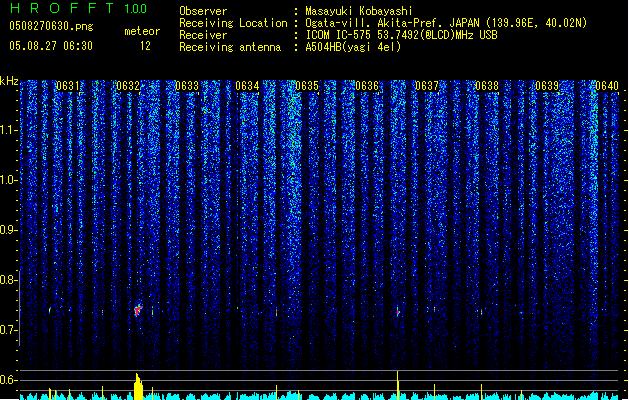Click the Ogata-vill. Akita-Pref. JAPAN location text
The height and width of the screenshot is (400, 629).
pyautogui.click(x=446, y=23)
